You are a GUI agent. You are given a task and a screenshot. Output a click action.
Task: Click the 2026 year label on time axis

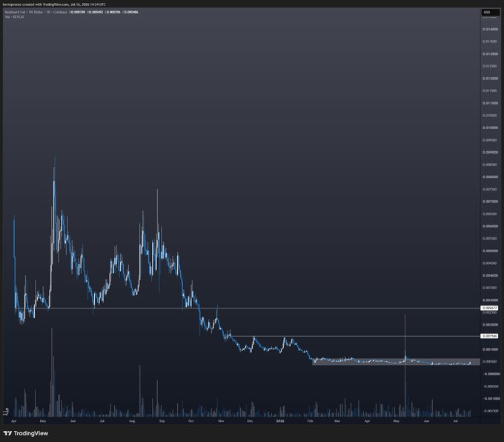pos(280,420)
